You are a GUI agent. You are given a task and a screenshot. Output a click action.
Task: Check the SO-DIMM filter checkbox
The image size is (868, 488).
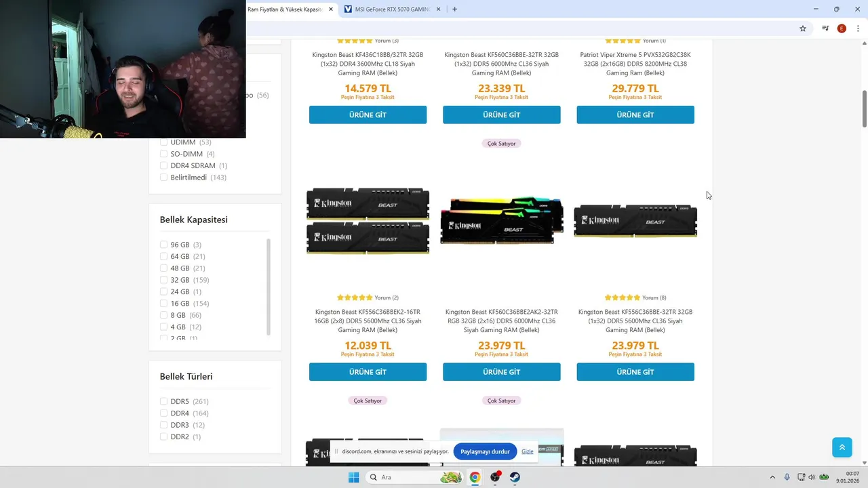(x=163, y=154)
